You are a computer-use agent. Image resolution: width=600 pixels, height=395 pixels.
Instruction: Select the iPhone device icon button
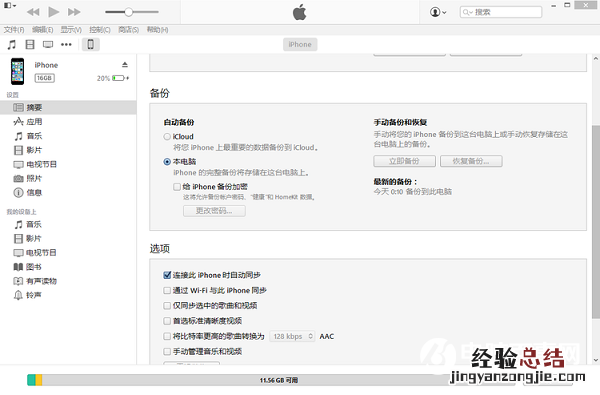(91, 44)
